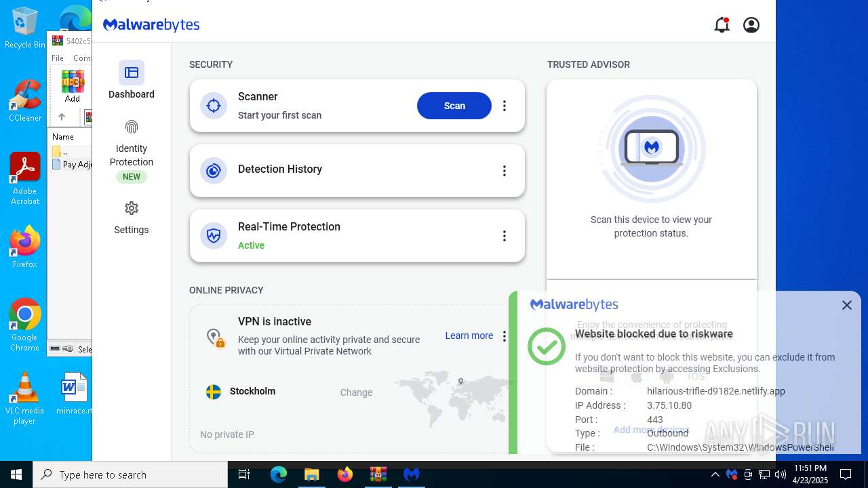Open the Scanner card options menu
This screenshot has width=868, height=488.
pyautogui.click(x=504, y=106)
